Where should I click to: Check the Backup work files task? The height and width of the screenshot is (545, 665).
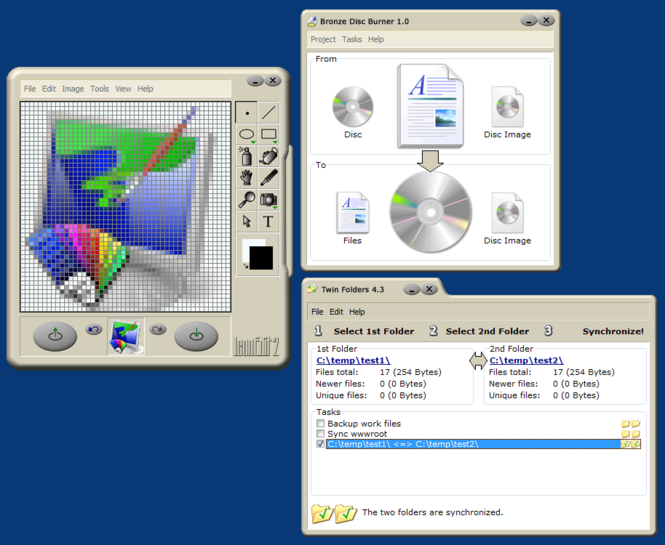[321, 423]
